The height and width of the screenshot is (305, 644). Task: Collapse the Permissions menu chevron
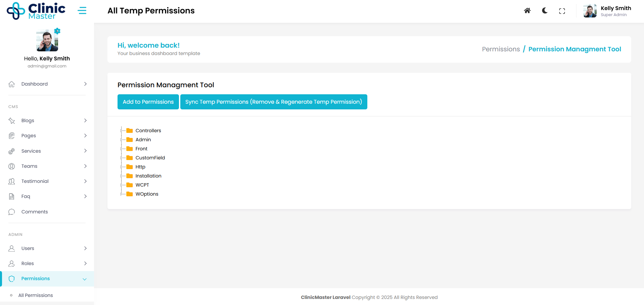coord(85,279)
